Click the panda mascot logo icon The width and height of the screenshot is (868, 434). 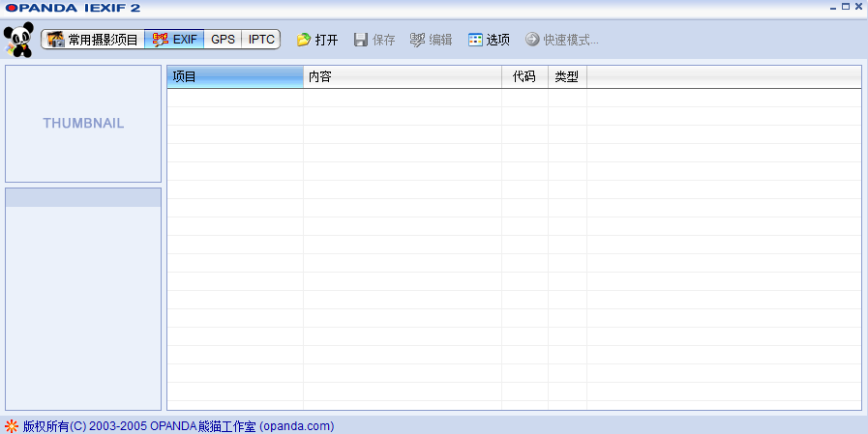click(18, 40)
